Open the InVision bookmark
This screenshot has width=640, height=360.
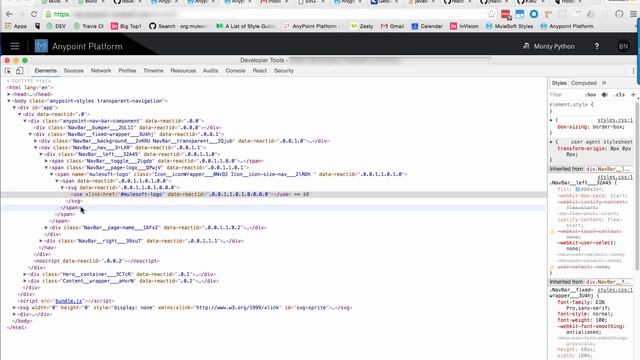[464, 26]
